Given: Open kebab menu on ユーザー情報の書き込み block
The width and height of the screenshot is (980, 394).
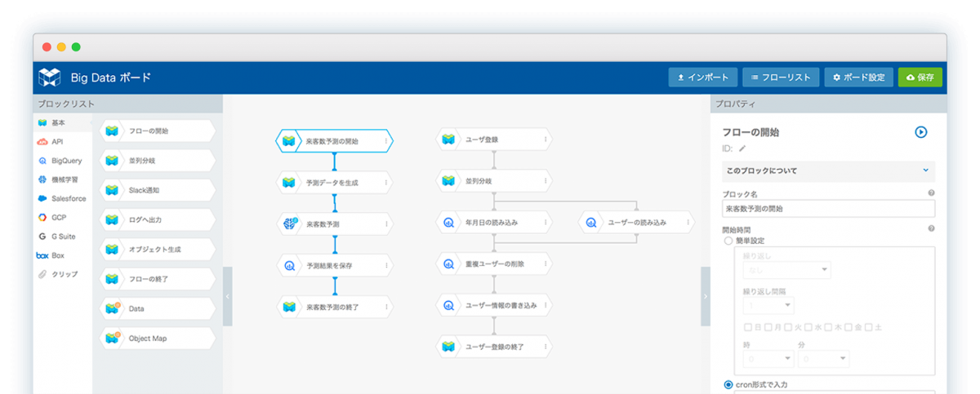Looking at the screenshot, I should [x=546, y=305].
